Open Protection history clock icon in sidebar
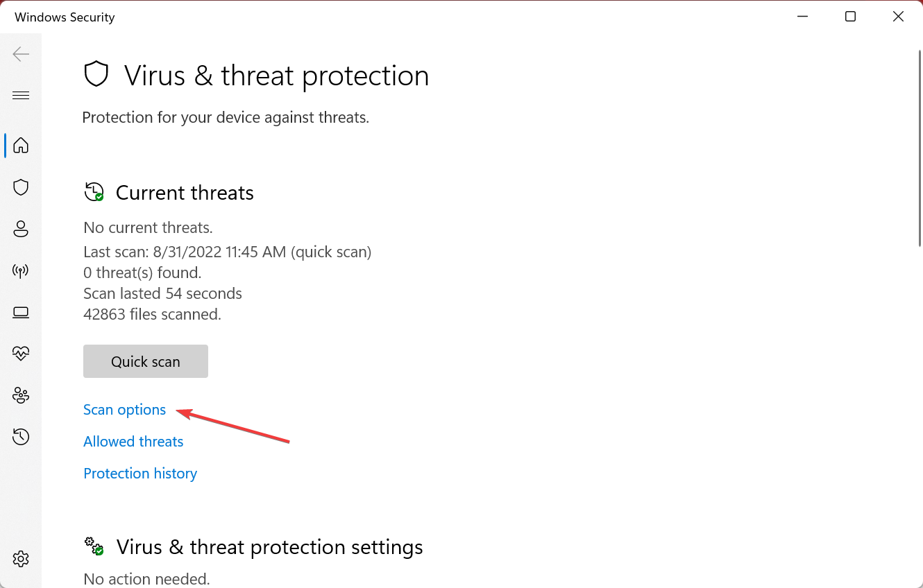 click(21, 437)
